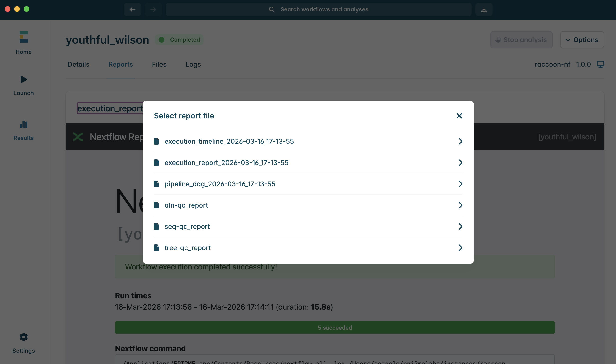The image size is (616, 364).
Task: Click the green 5 succeeded progress bar
Action: pyautogui.click(x=334, y=327)
